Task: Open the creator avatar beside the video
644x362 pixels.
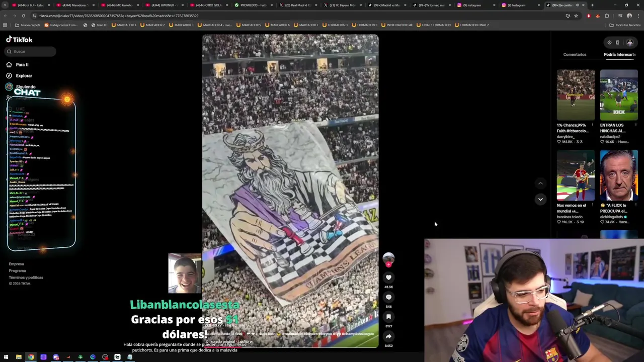Action: point(388,258)
